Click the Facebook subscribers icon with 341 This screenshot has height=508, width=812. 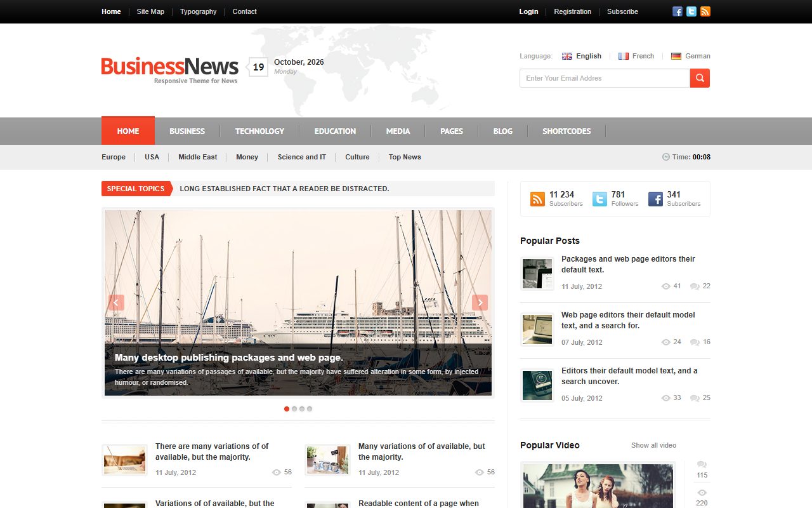pos(655,199)
